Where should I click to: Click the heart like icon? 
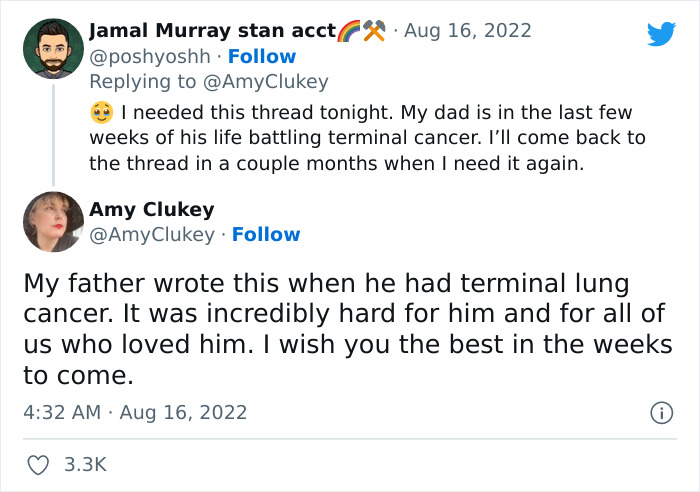point(37,465)
